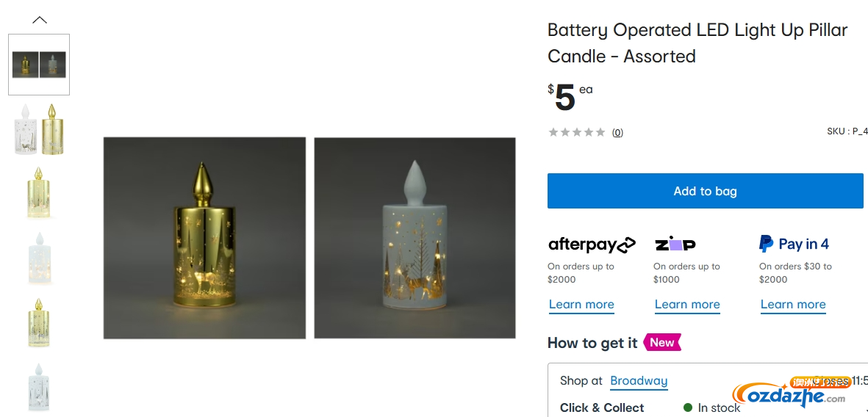
Task: Click the white candle main product image
Action: [x=415, y=238]
